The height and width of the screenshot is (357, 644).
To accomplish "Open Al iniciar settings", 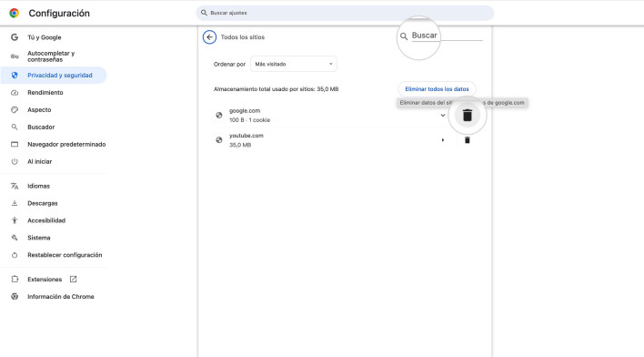I will pos(40,161).
